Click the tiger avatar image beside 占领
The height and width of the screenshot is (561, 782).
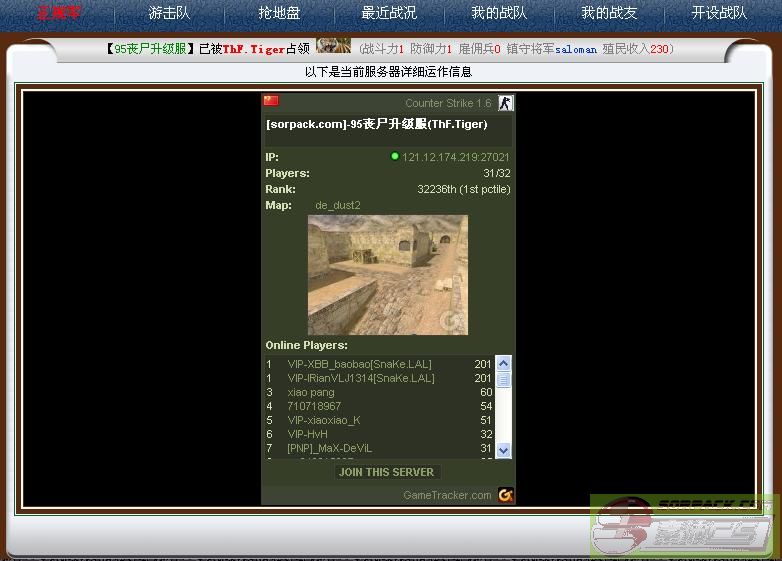[x=333, y=47]
